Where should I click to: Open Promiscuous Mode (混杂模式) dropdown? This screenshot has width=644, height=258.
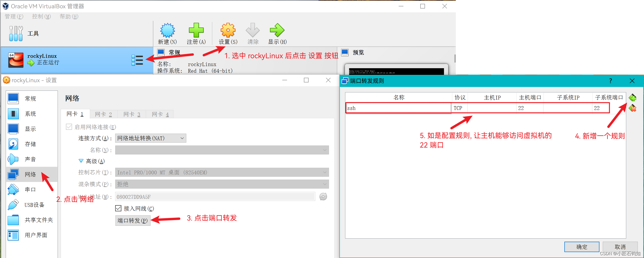click(222, 184)
